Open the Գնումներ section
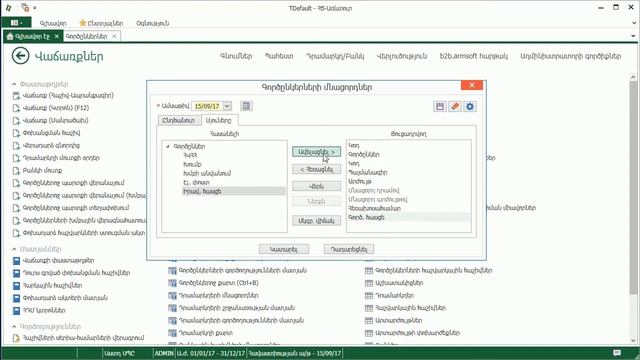The width and height of the screenshot is (640, 360). click(236, 56)
